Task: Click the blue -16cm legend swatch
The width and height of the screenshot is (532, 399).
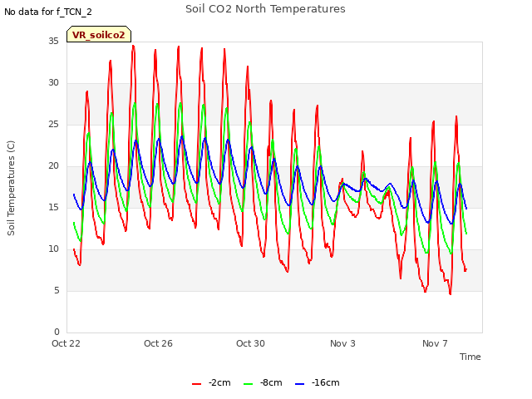Action: (x=299, y=384)
